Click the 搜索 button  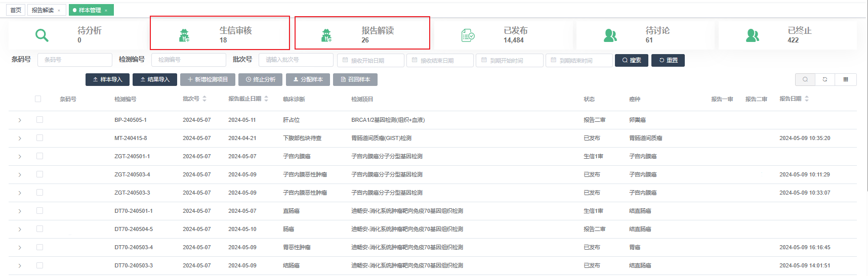(631, 60)
